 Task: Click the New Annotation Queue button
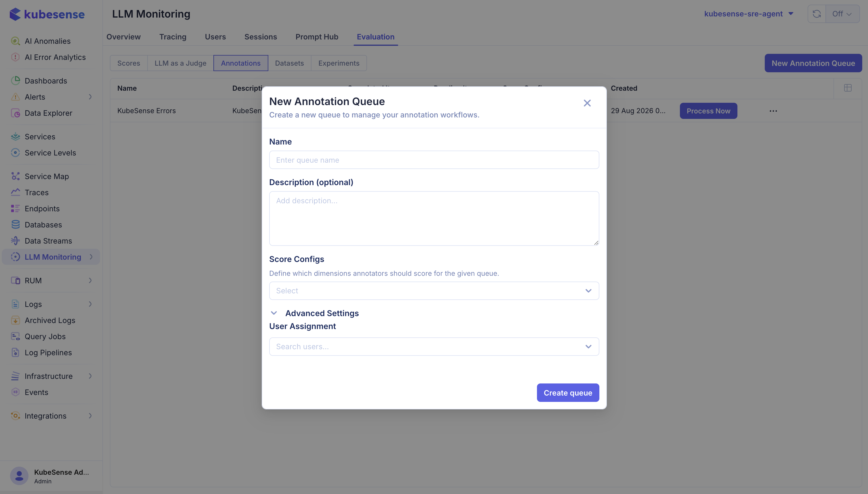pyautogui.click(x=813, y=63)
